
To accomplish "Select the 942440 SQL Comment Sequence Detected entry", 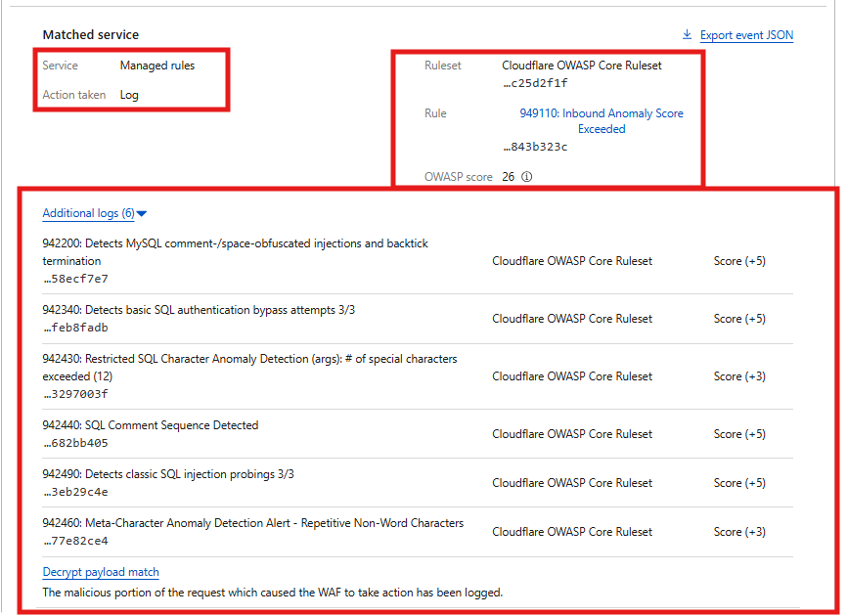I will (x=151, y=425).
